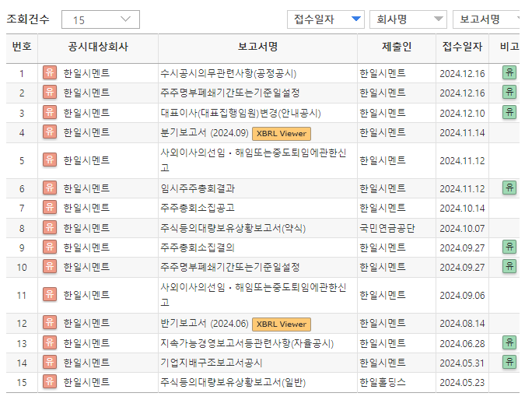The image size is (532, 400).
Task: Open 주주총회소집공고 report
Action: tap(198, 208)
